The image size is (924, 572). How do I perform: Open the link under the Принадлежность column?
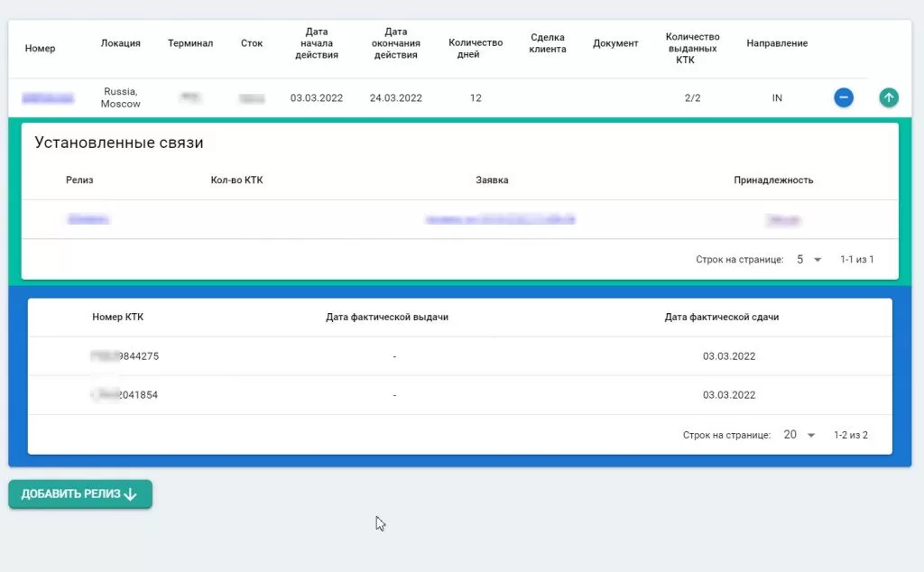coord(783,219)
